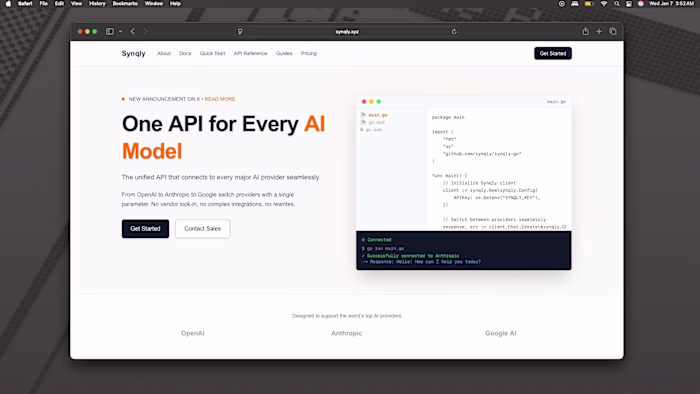The width and height of the screenshot is (700, 394).
Task: Go forward with the forward arrow
Action: coord(145,31)
